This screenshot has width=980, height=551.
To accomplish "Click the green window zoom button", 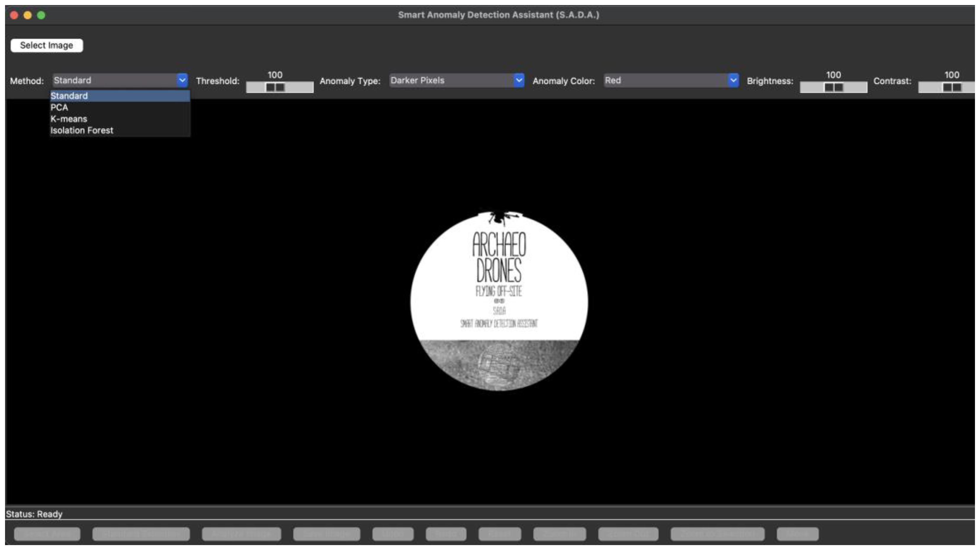I will tap(41, 15).
